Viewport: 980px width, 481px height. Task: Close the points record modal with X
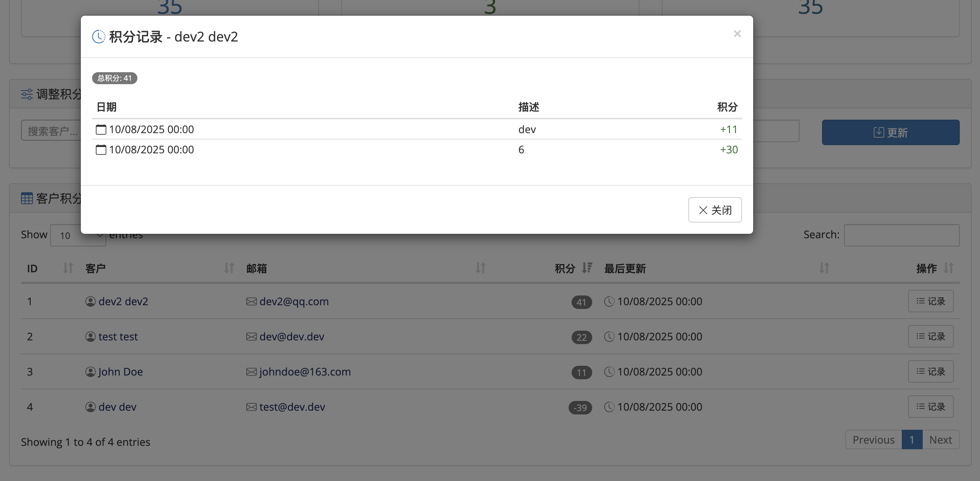737,34
